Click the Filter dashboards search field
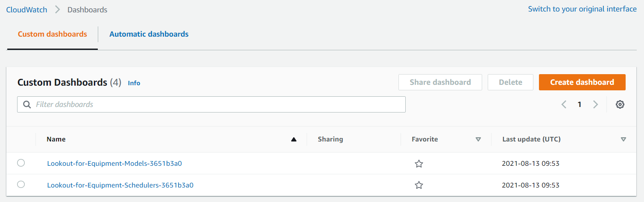Image resolution: width=644 pixels, height=202 pixels. (x=211, y=104)
